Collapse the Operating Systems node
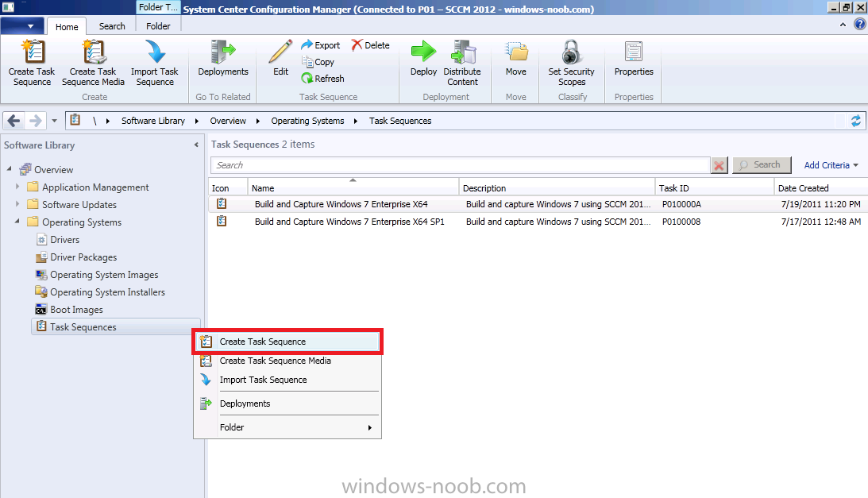Screen dimensions: 868x498 [17, 221]
